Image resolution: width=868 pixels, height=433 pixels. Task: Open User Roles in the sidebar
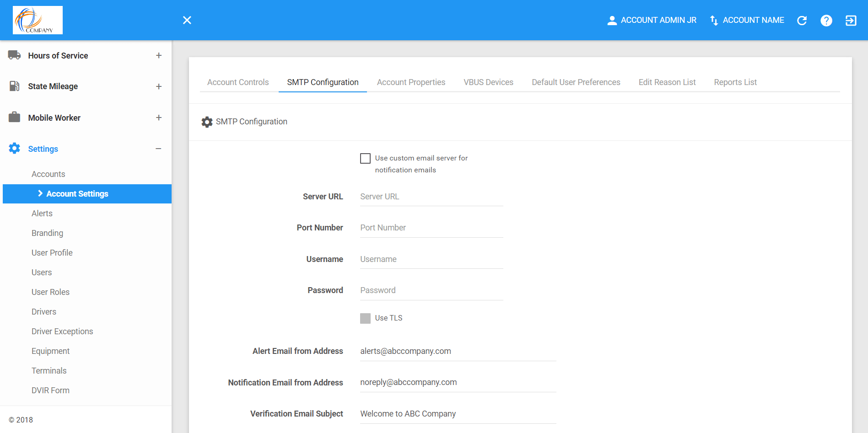tap(50, 292)
